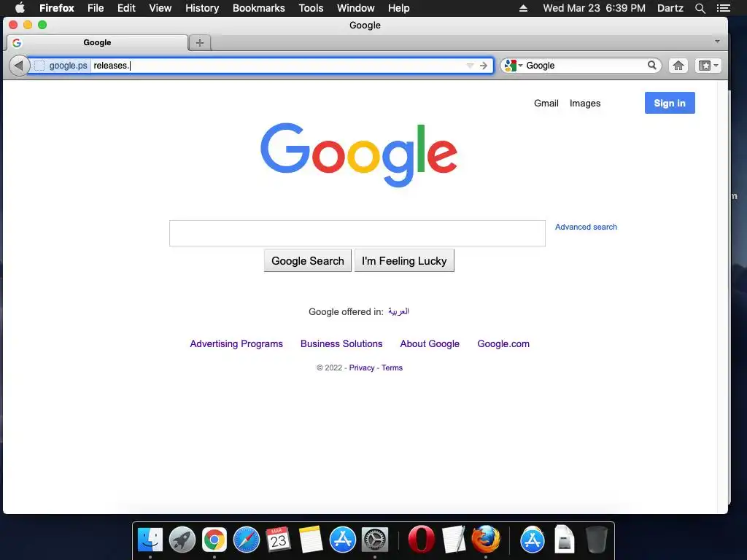Open the Apple menu
The width and height of the screenshot is (747, 560).
pyautogui.click(x=20, y=8)
